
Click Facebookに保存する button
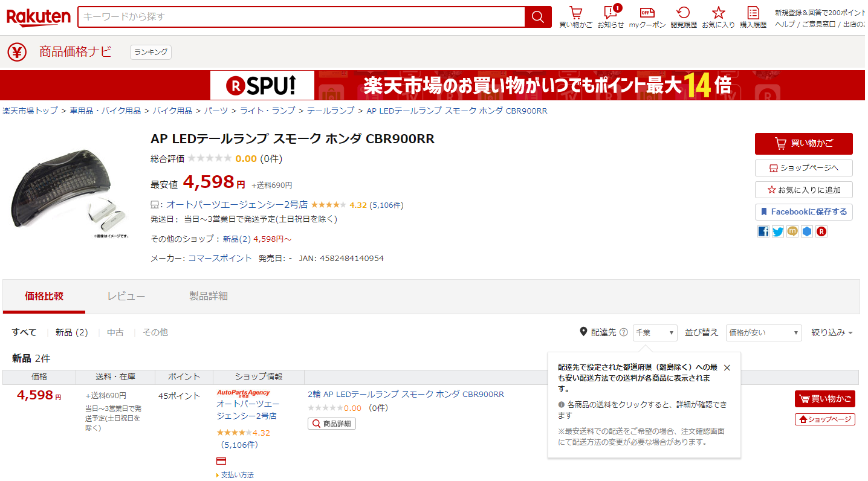coord(804,212)
